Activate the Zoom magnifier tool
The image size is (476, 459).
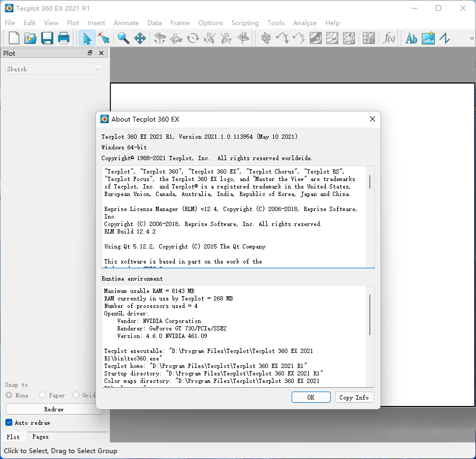[123, 38]
